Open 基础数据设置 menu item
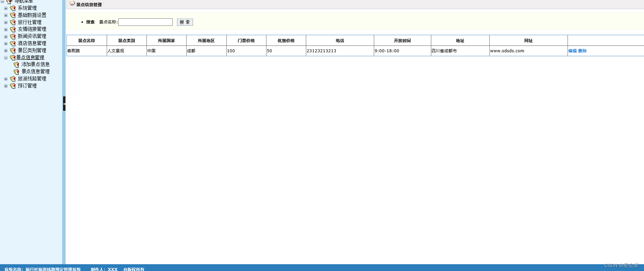 [32, 15]
